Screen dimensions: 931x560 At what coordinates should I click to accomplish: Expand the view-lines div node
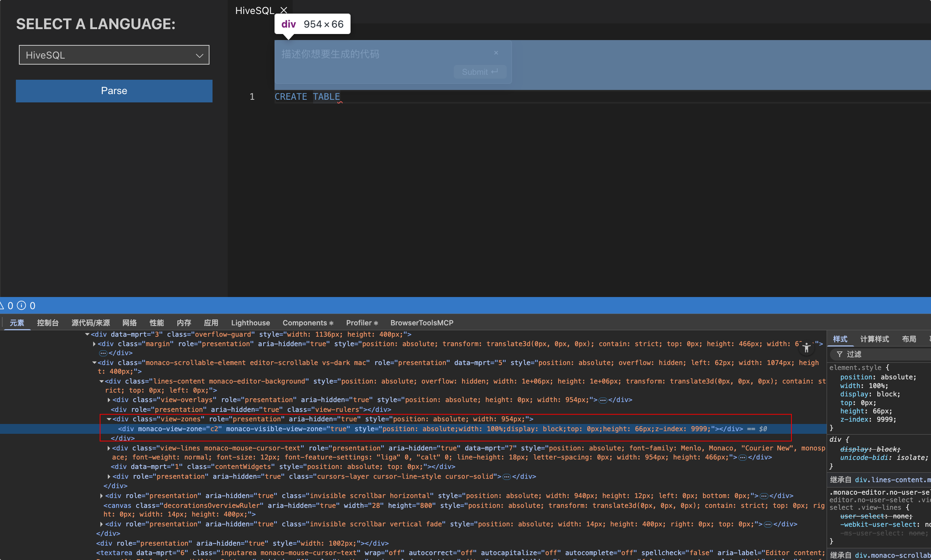pos(109,448)
